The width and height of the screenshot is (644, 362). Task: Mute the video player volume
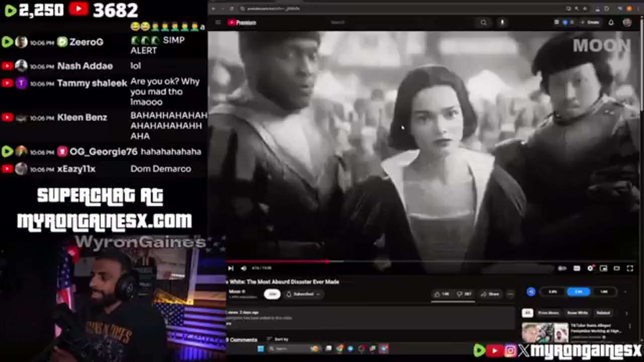pos(244,268)
